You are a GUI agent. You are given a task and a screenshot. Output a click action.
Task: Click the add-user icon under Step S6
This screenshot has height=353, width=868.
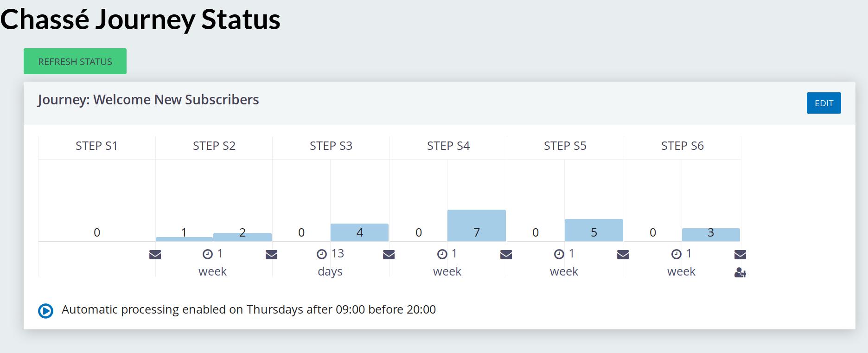click(740, 273)
